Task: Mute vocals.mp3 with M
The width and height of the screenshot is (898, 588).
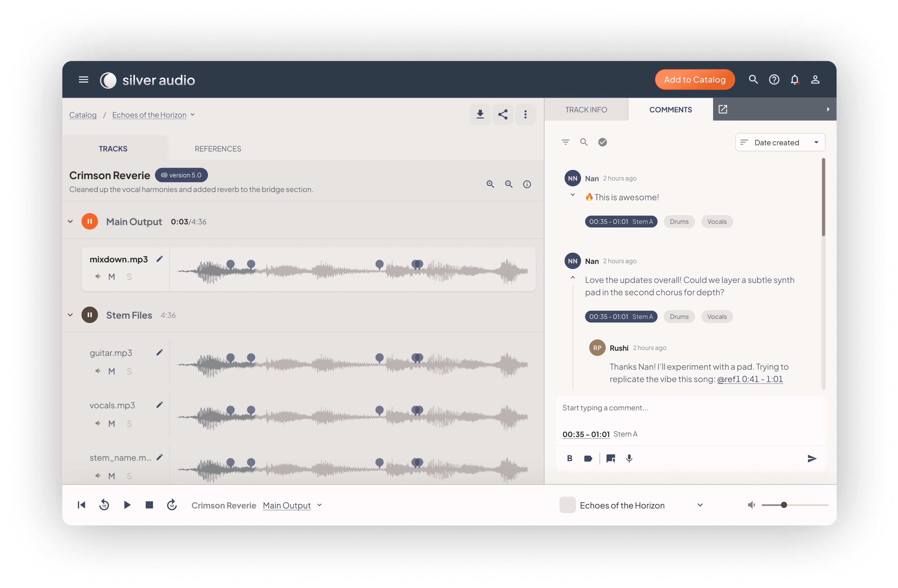Action: point(111,424)
